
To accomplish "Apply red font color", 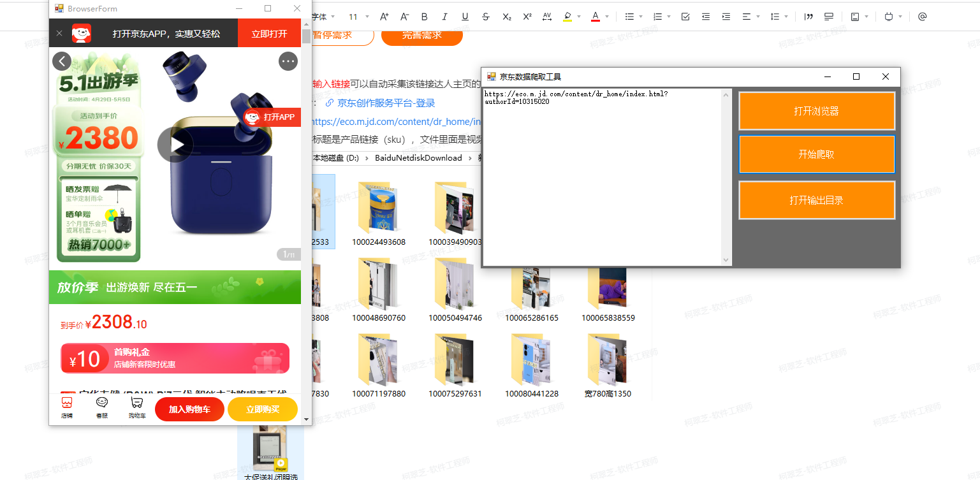I will pos(596,17).
